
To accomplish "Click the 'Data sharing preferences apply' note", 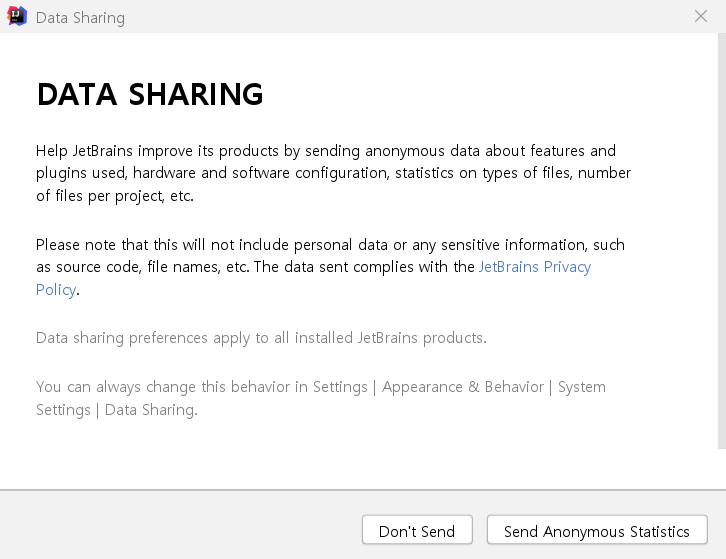I will [x=261, y=338].
